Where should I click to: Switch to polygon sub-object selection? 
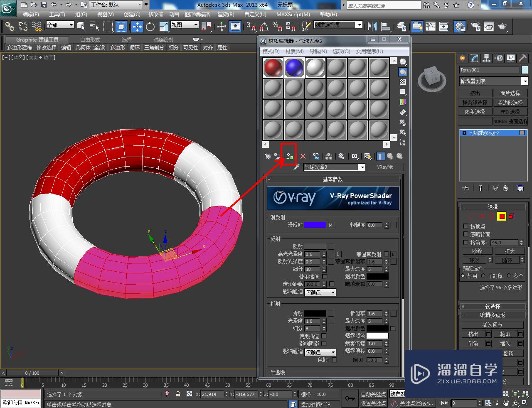502,216
